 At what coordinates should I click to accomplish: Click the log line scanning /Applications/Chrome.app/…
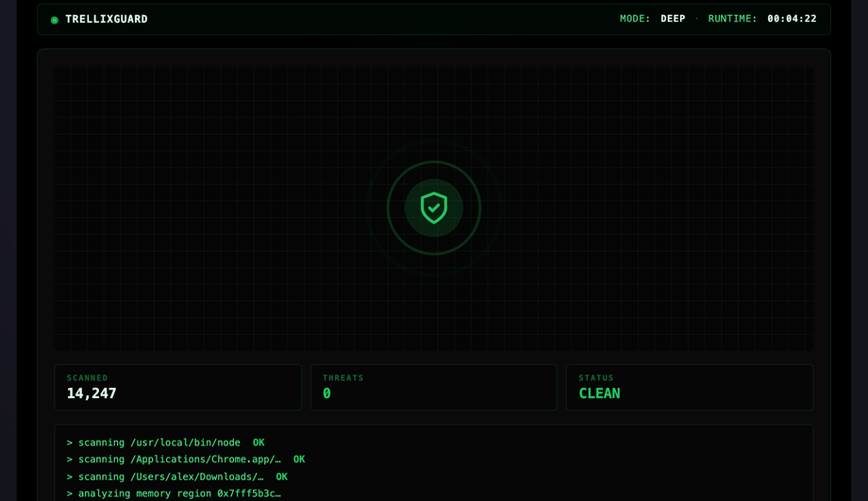(186, 459)
